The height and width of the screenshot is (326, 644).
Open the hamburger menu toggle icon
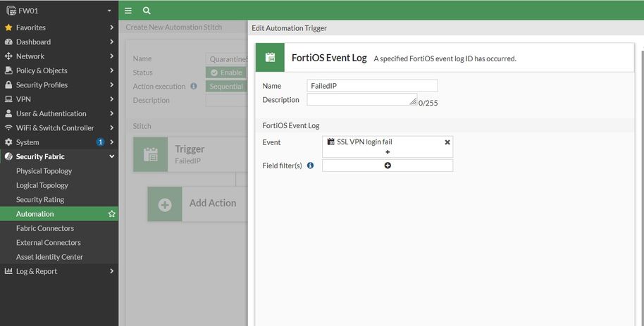click(x=128, y=11)
